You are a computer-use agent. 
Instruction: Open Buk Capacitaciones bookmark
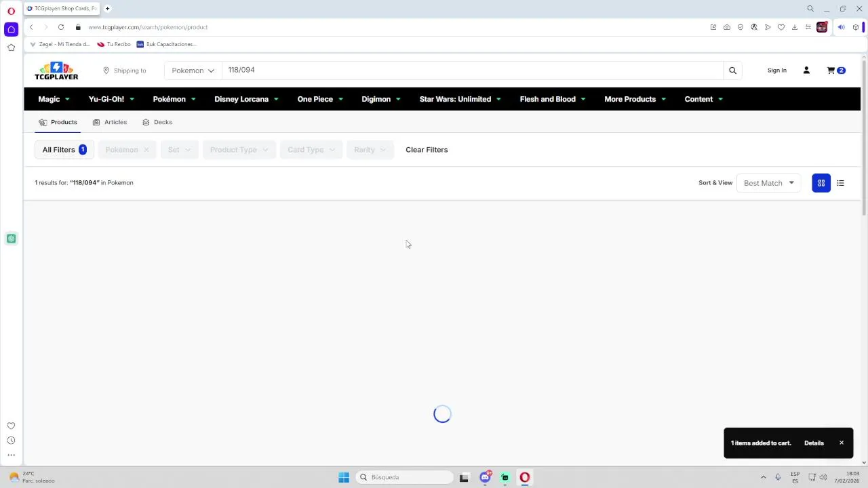pos(166,44)
